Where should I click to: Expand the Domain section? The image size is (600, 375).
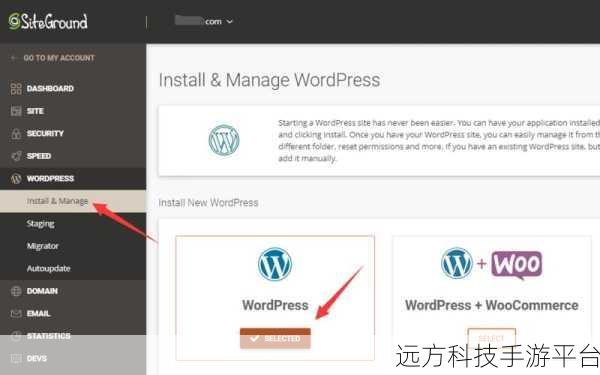(x=73, y=291)
